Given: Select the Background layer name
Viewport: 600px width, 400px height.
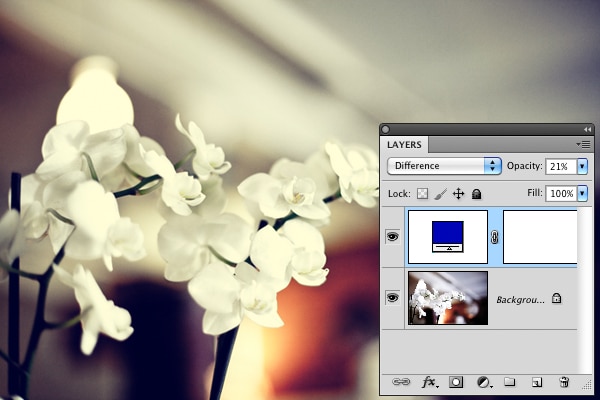Looking at the screenshot, I should tap(520, 300).
